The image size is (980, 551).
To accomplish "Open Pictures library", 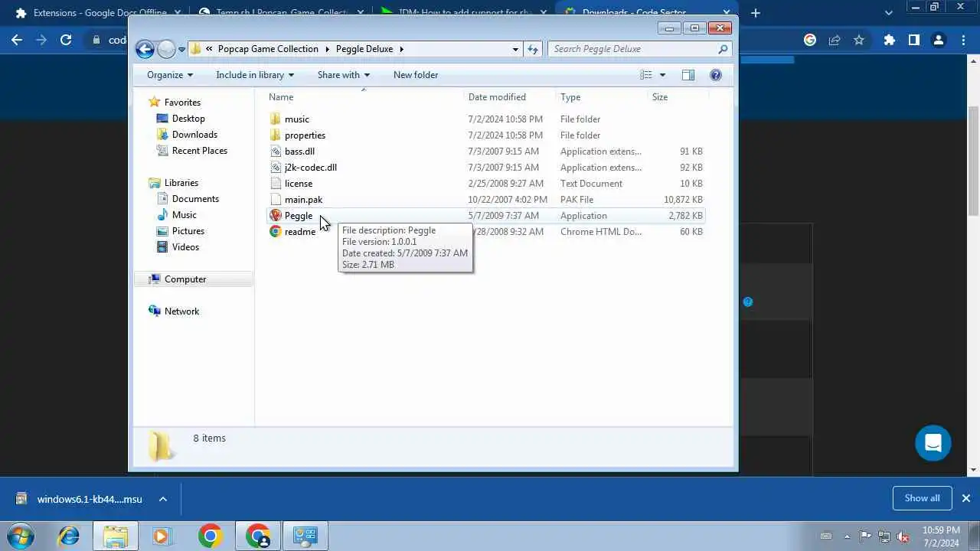I will tap(188, 231).
